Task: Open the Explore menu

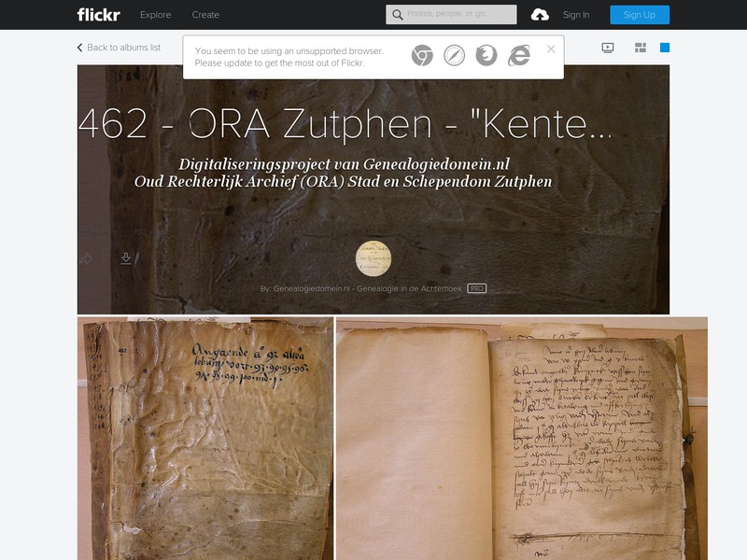Action: (x=156, y=15)
